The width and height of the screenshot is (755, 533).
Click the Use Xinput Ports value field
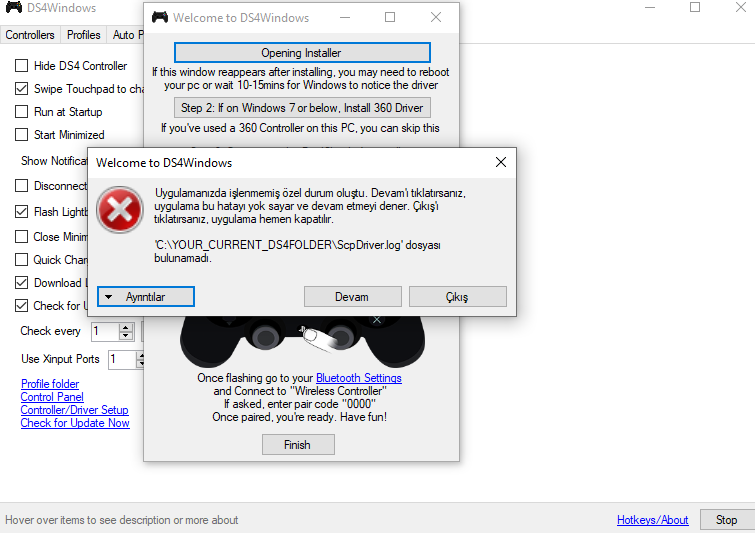click(122, 359)
